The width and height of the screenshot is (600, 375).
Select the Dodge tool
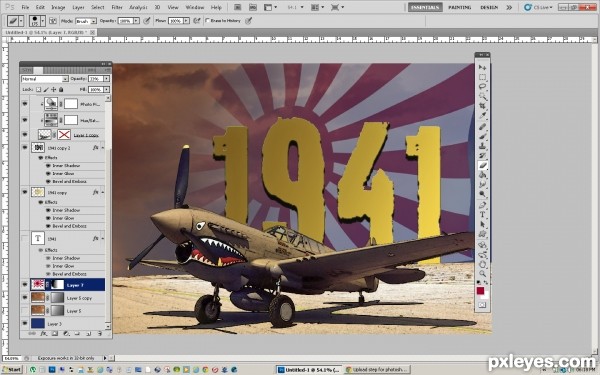483,194
